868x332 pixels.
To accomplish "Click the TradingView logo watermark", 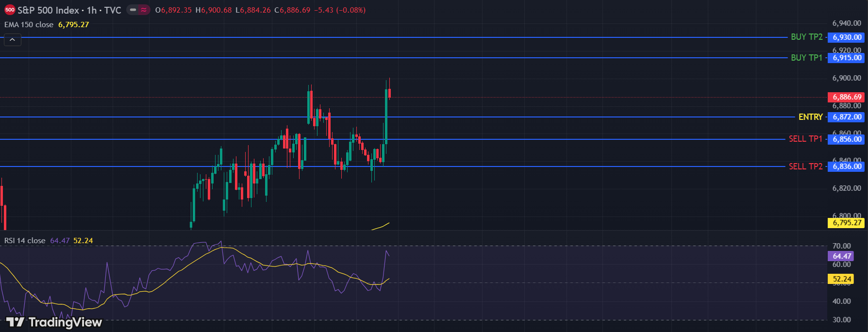I will 54,322.
